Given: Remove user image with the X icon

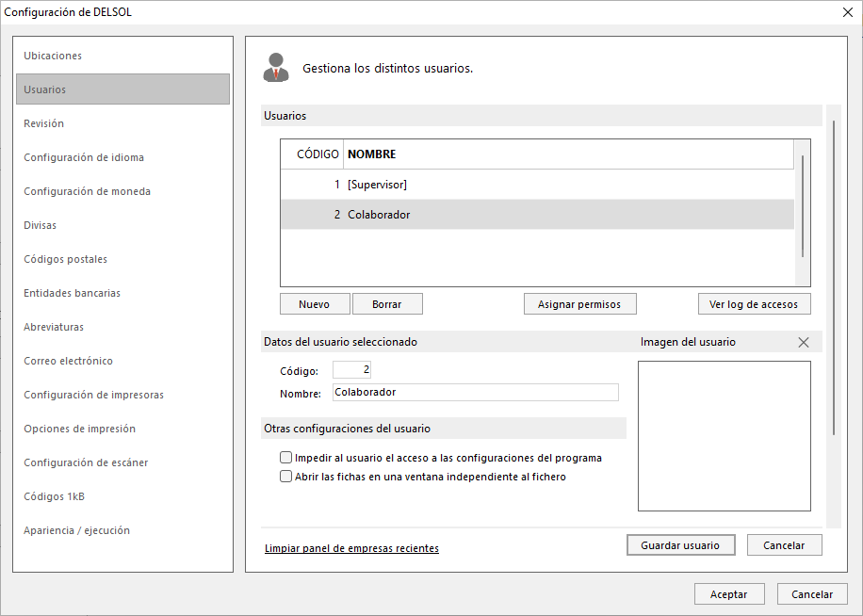Looking at the screenshot, I should pos(804,342).
